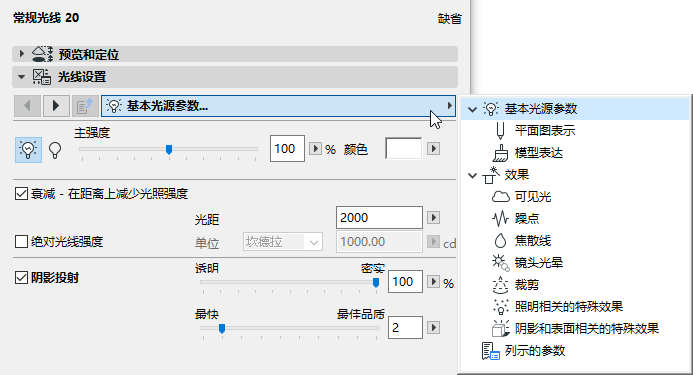The height and width of the screenshot is (375, 693).
Task: Click the 效果 sparkle box icon
Action: (491, 175)
